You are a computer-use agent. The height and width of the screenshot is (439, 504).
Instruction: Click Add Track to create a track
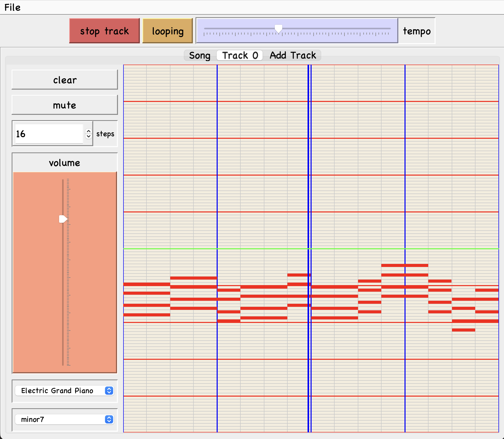click(293, 55)
